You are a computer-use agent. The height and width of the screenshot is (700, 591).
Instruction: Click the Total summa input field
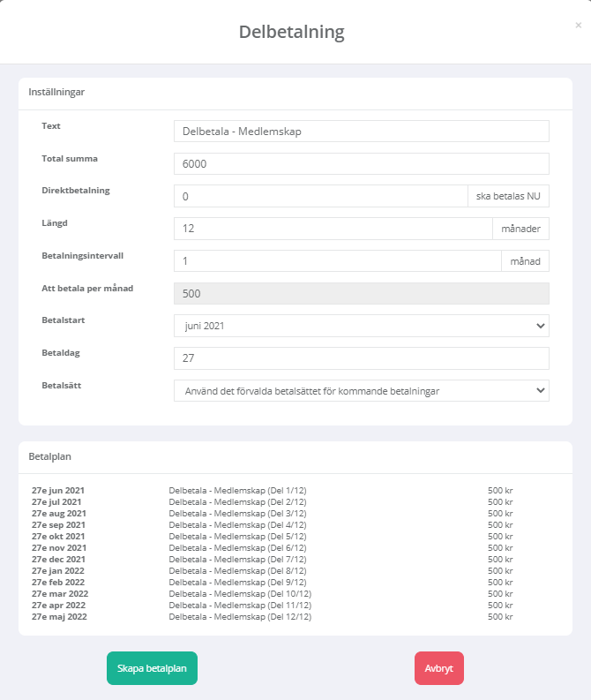coord(361,164)
